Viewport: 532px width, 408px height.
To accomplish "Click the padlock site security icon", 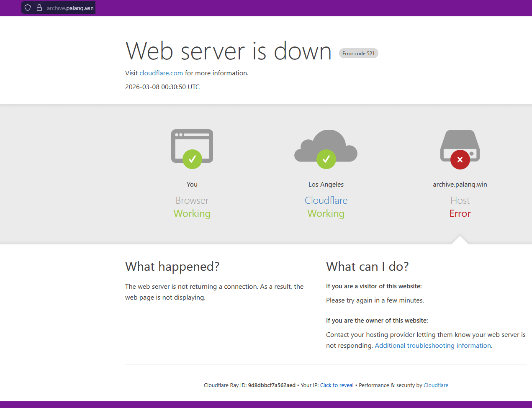I will pyautogui.click(x=39, y=8).
